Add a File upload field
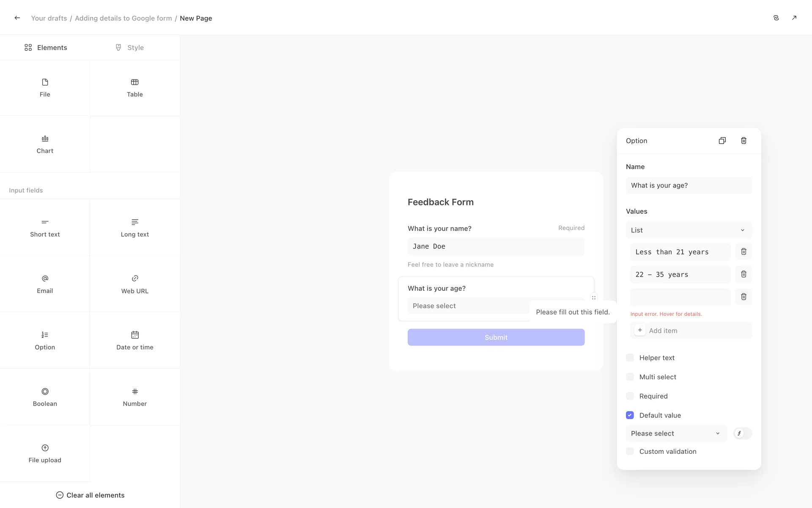The height and width of the screenshot is (508, 812). click(x=45, y=453)
